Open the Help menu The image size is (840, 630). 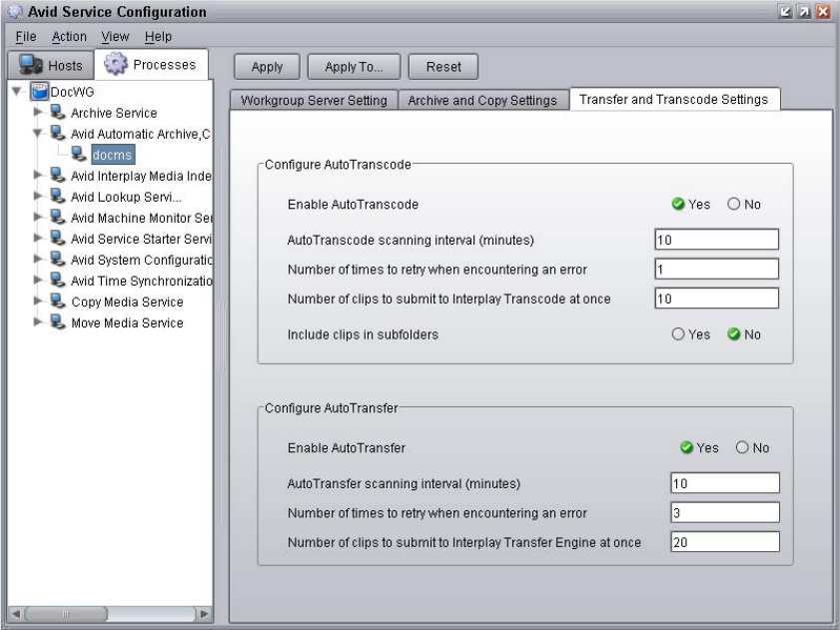pos(158,36)
